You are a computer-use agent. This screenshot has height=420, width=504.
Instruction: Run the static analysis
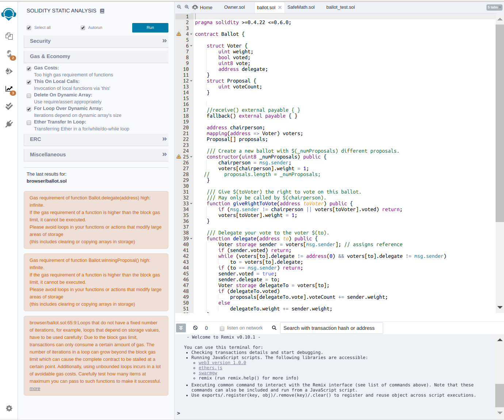point(150,27)
